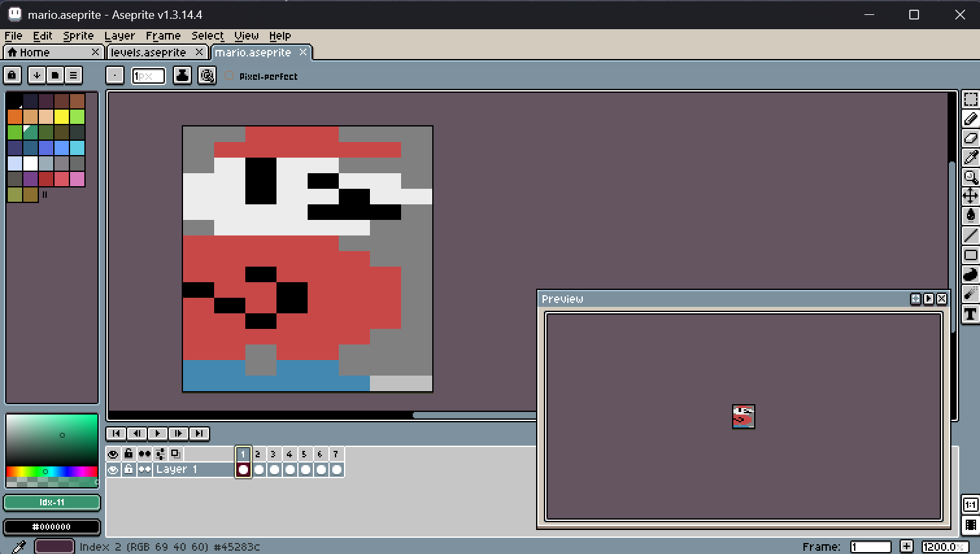Select the Line tool
This screenshot has height=554, width=980.
click(970, 235)
